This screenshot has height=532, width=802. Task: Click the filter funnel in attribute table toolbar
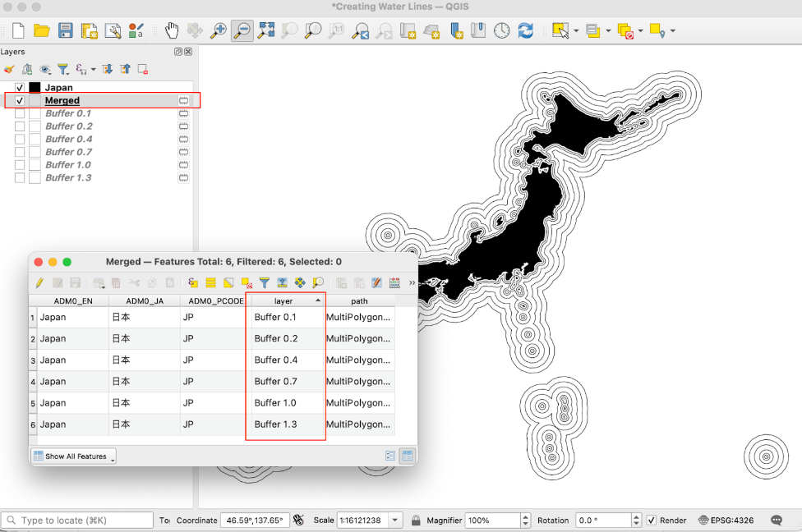[x=265, y=283]
